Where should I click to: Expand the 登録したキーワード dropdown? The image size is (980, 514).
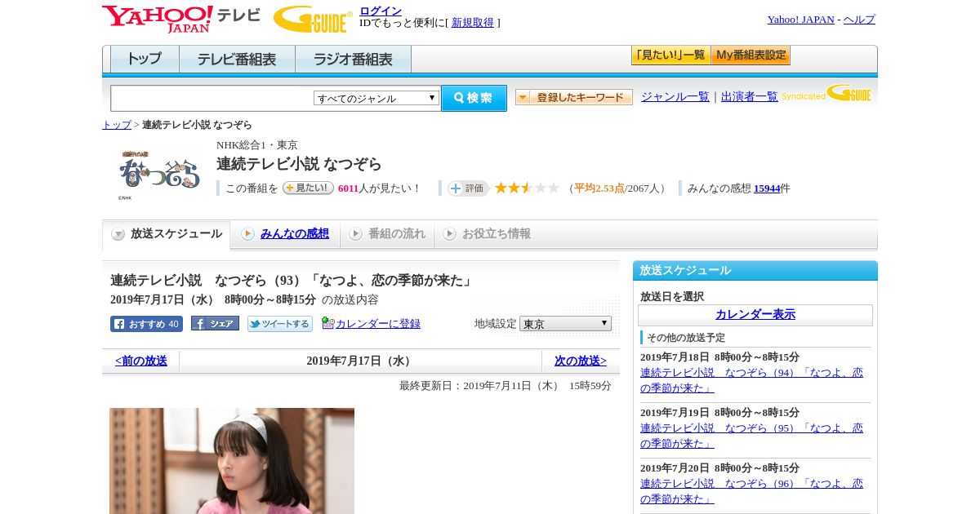point(574,97)
